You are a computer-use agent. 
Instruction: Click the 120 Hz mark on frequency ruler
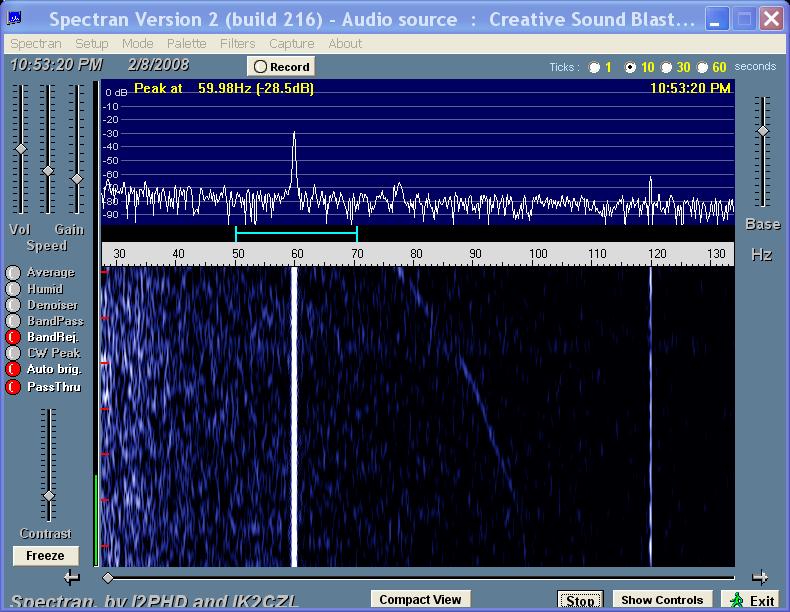tap(657, 254)
